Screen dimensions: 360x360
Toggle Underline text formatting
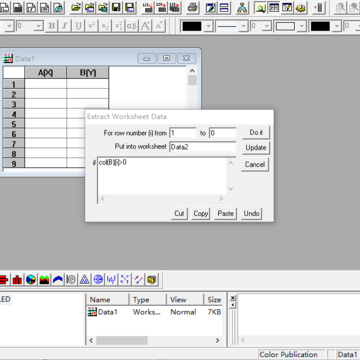click(78, 26)
